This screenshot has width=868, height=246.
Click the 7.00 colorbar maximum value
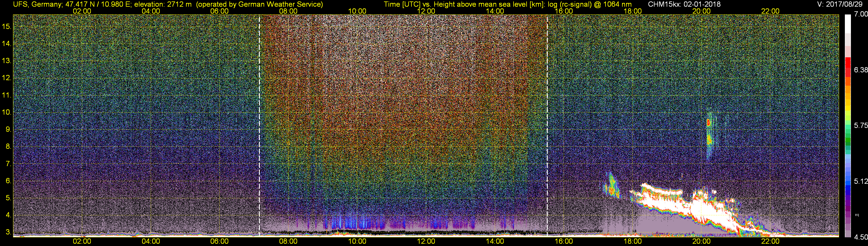861,14
